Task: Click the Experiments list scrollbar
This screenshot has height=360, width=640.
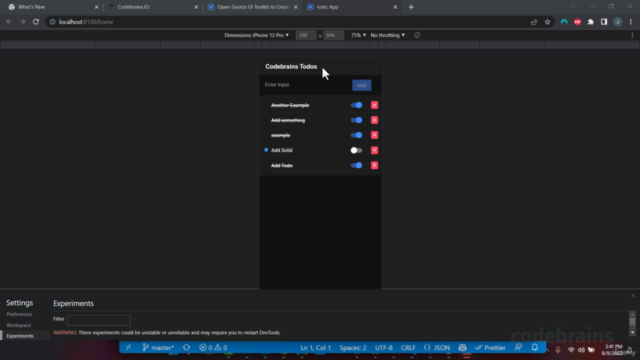Action: pyautogui.click(x=632, y=323)
